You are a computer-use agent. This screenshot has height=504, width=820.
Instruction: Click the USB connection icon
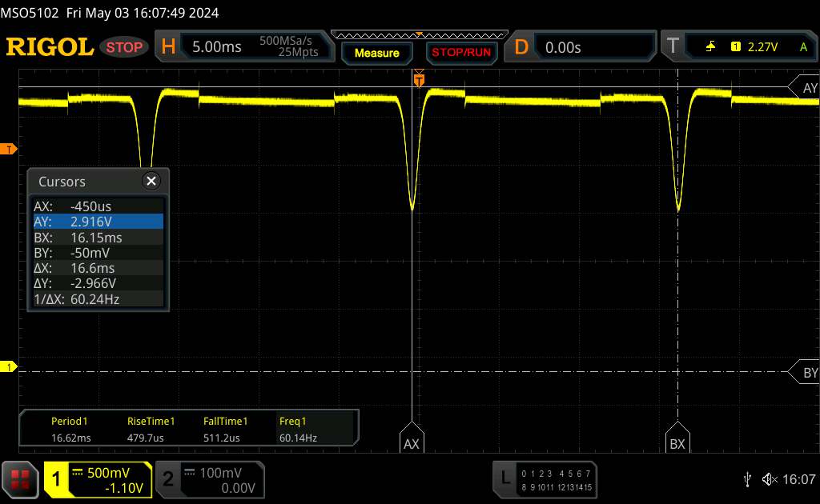(x=747, y=479)
